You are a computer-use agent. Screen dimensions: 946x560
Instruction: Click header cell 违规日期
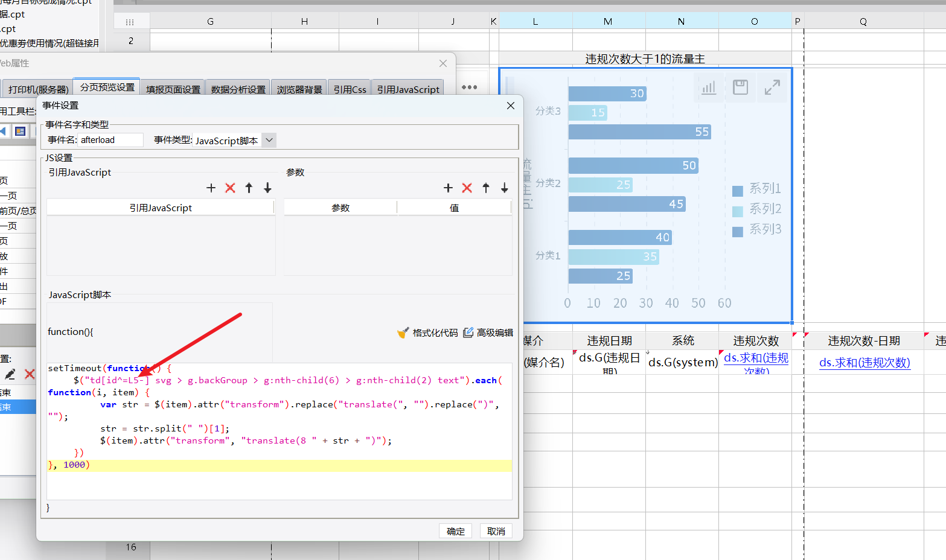point(609,341)
